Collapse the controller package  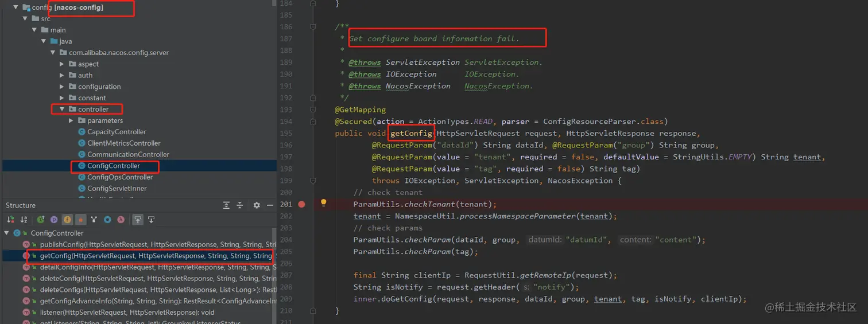tap(62, 109)
